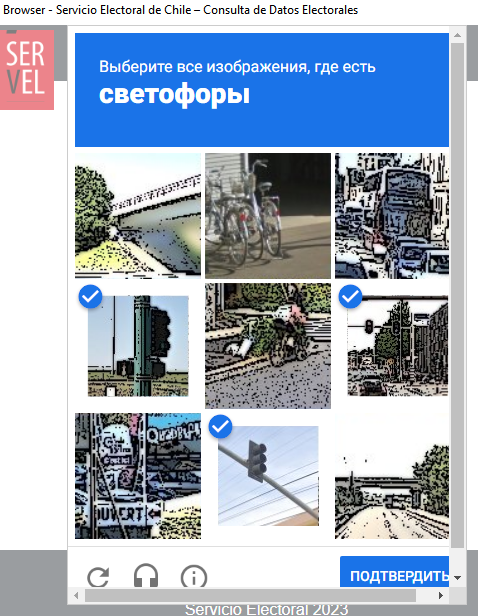Click the SERVEL logo

pos(27,70)
